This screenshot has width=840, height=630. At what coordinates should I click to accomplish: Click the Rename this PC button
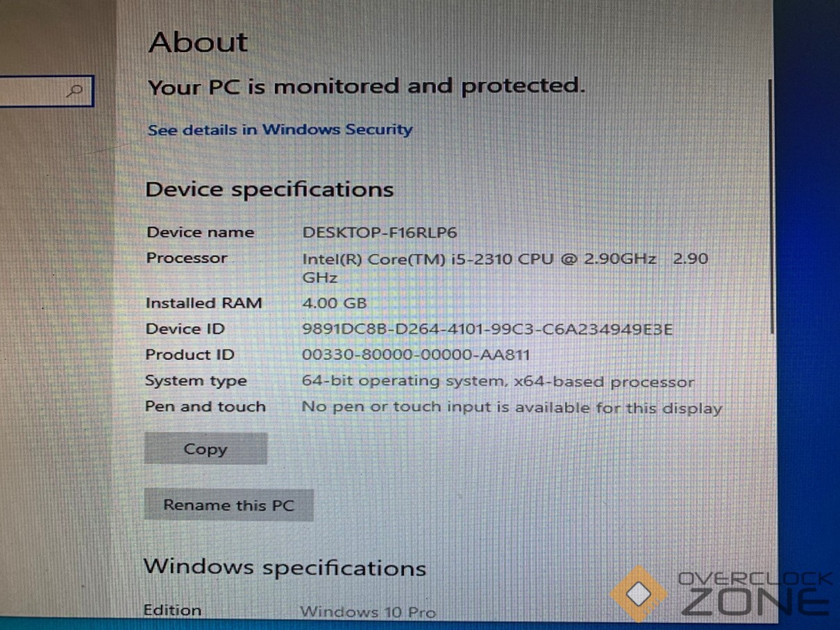[228, 505]
